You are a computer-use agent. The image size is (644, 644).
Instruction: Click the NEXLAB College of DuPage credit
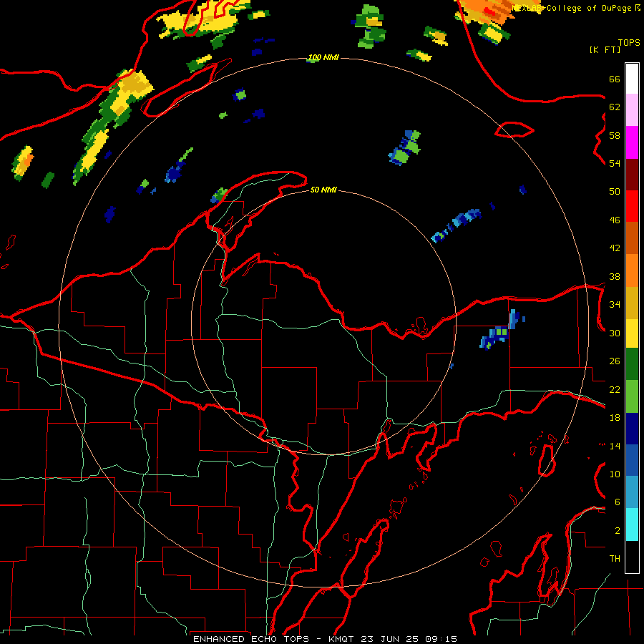pyautogui.click(x=577, y=8)
